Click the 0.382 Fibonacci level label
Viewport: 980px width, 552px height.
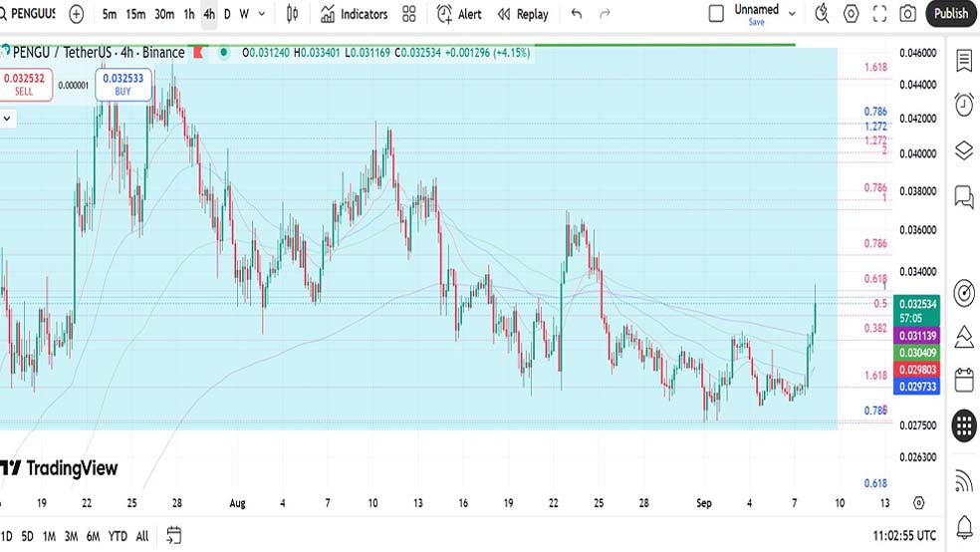tap(875, 328)
